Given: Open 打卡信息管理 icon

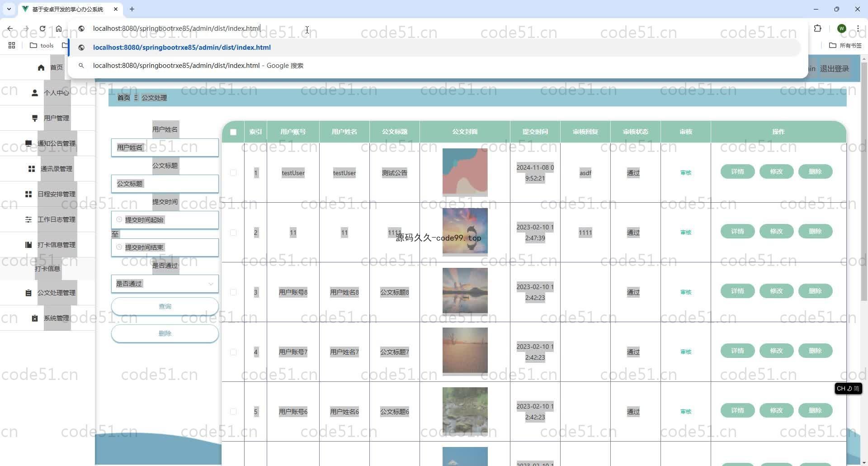Looking at the screenshot, I should (x=28, y=245).
